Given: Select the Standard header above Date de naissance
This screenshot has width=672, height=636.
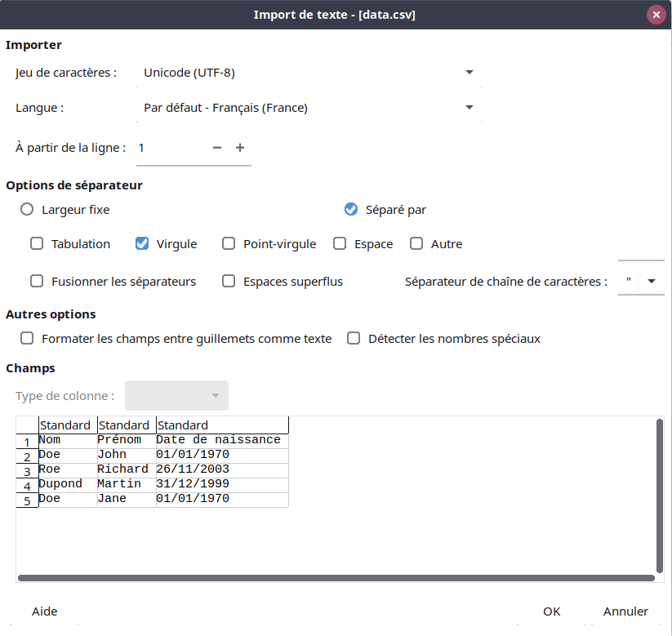Looking at the screenshot, I should point(222,425).
